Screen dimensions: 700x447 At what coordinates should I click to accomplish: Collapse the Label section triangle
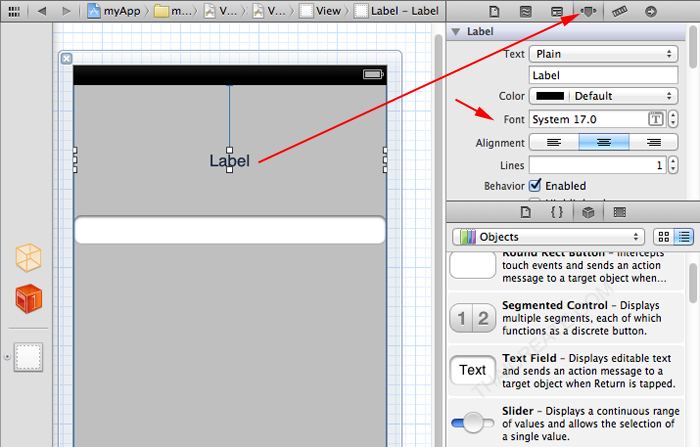coord(455,32)
